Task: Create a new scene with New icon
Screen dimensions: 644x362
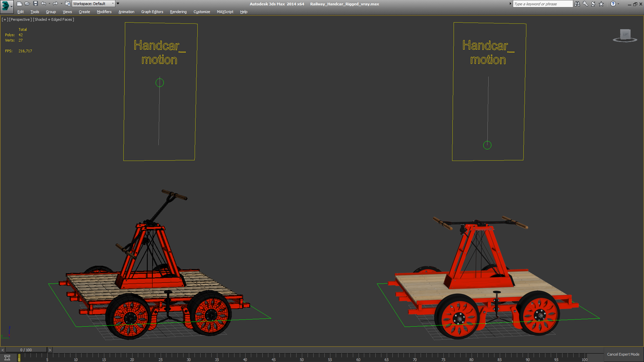Action: pos(19,4)
